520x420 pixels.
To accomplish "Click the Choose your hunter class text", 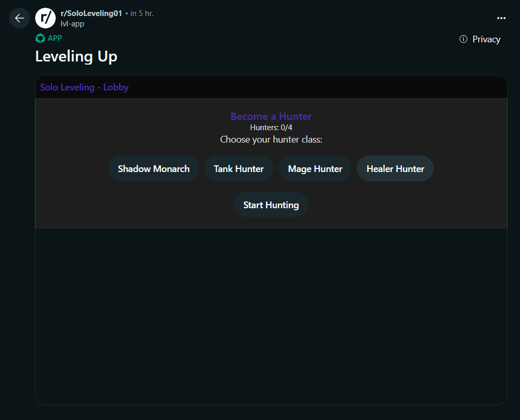I will [x=271, y=139].
